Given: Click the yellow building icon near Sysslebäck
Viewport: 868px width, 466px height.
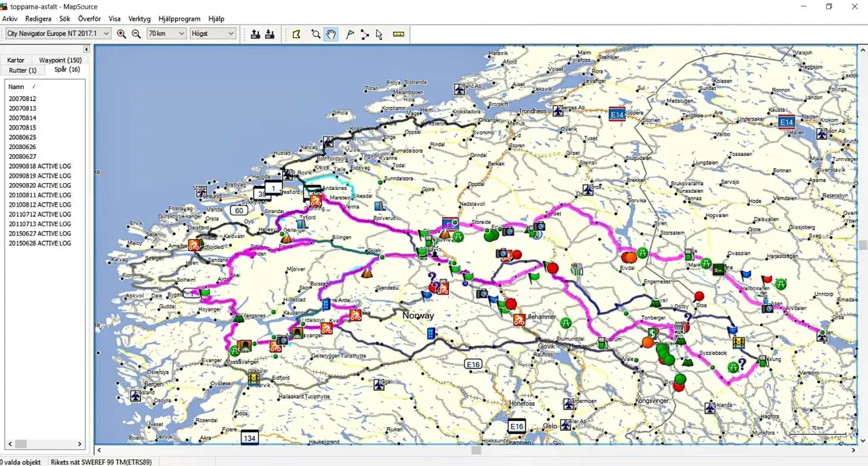Looking at the screenshot, I should point(739,343).
